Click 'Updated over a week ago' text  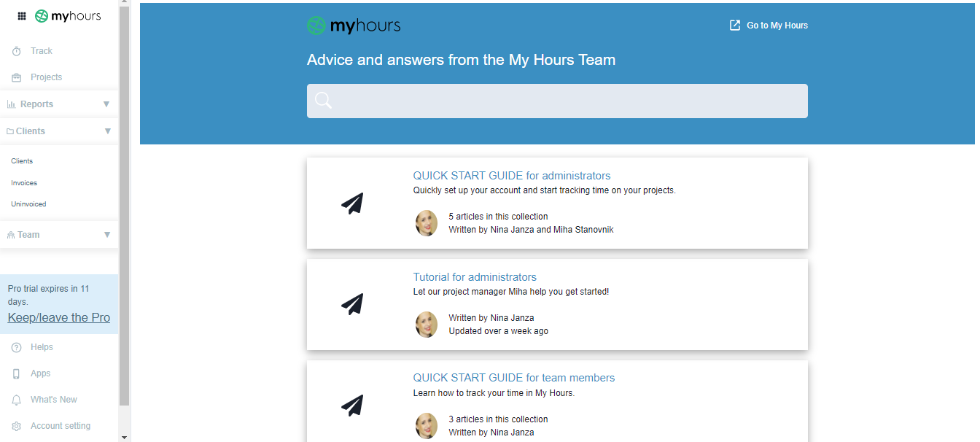coord(498,331)
